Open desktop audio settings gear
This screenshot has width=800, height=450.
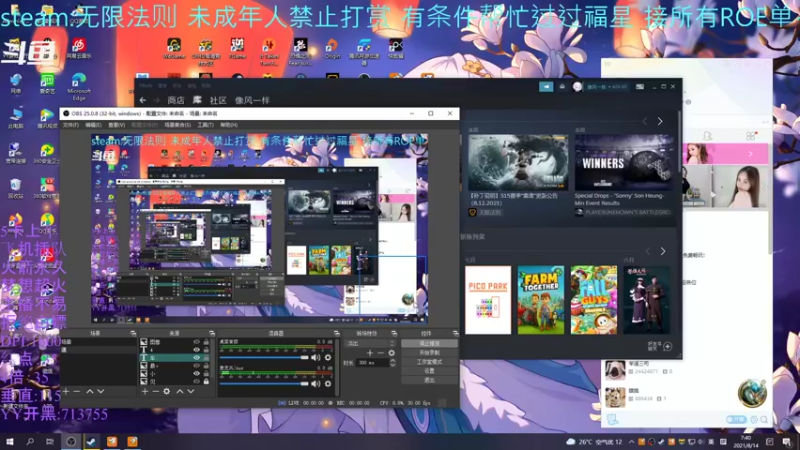click(328, 358)
